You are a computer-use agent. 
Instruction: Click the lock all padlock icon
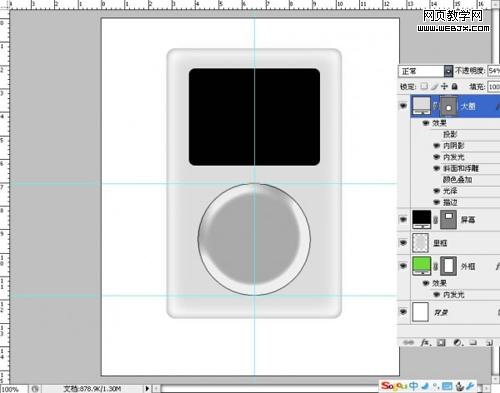[455, 86]
